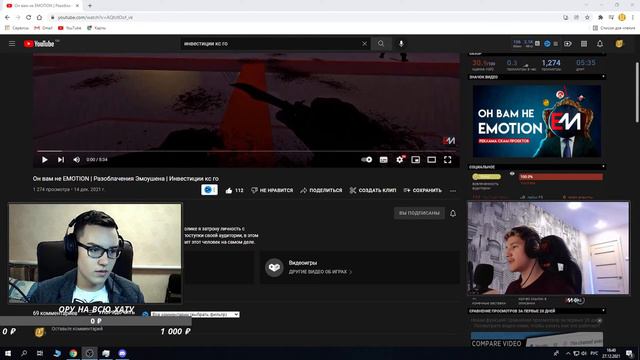Screen dimensions: 640x360
Task: Open player settings gear
Action: coord(400,160)
